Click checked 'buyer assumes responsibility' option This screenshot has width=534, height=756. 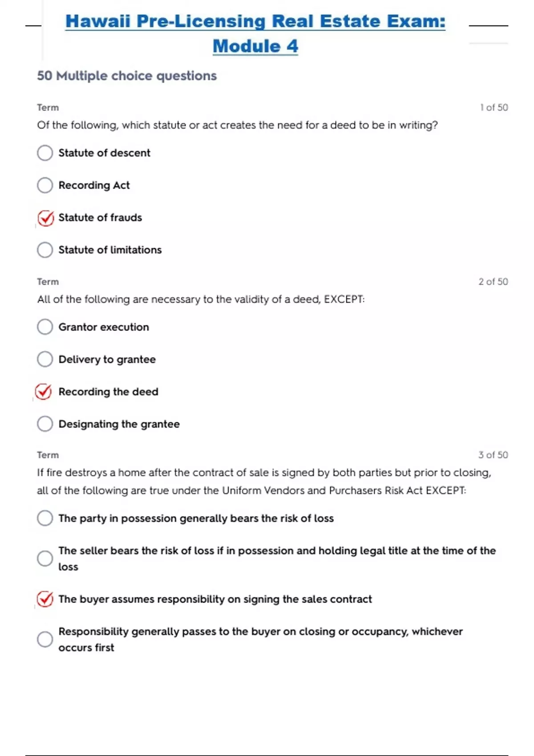tap(45, 599)
